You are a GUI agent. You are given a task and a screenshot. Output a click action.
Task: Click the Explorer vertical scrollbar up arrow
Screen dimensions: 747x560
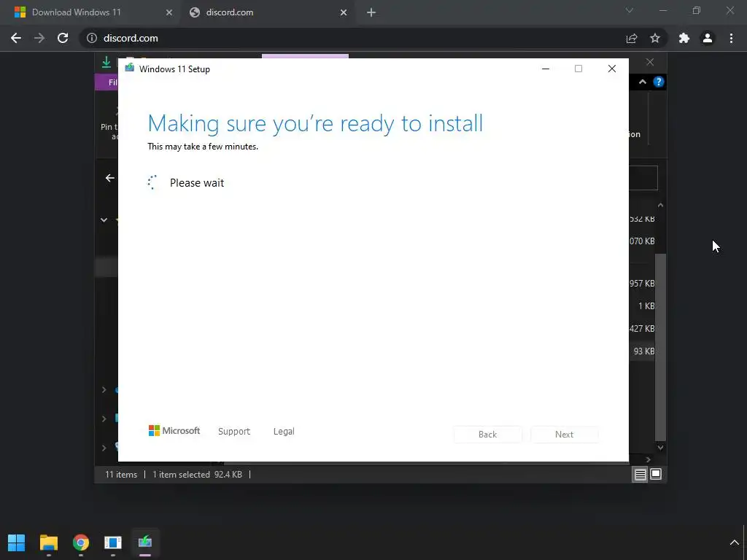point(661,205)
